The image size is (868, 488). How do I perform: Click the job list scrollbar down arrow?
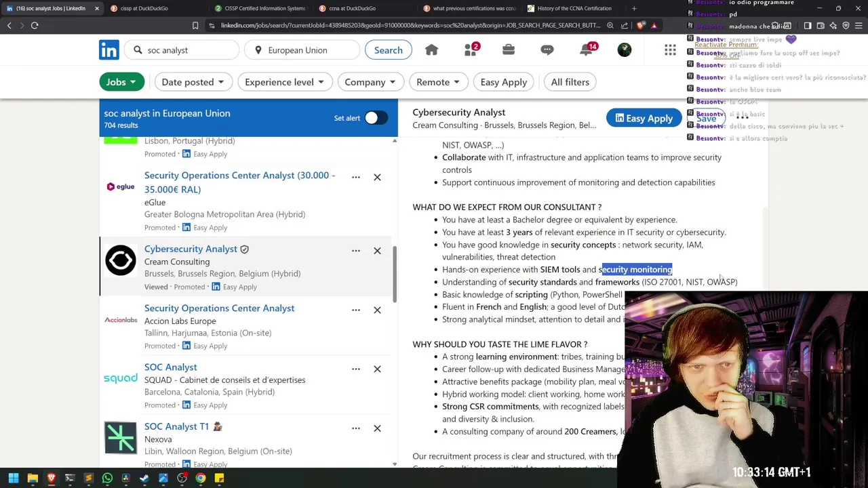pyautogui.click(x=395, y=464)
